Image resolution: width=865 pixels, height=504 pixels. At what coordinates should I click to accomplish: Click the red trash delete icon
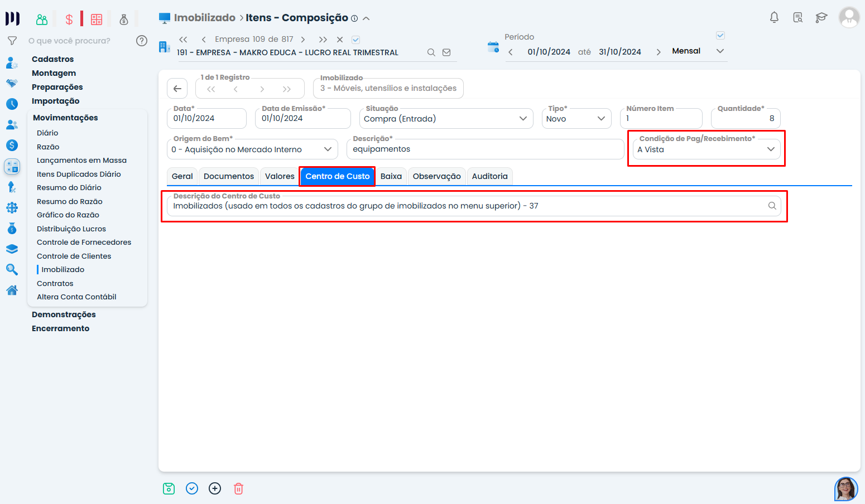click(238, 489)
